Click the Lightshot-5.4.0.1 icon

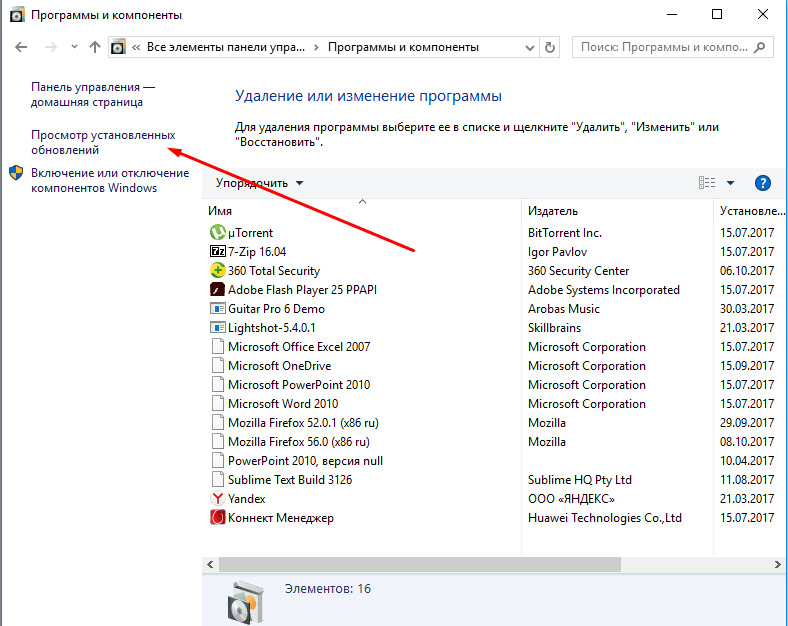(x=218, y=328)
